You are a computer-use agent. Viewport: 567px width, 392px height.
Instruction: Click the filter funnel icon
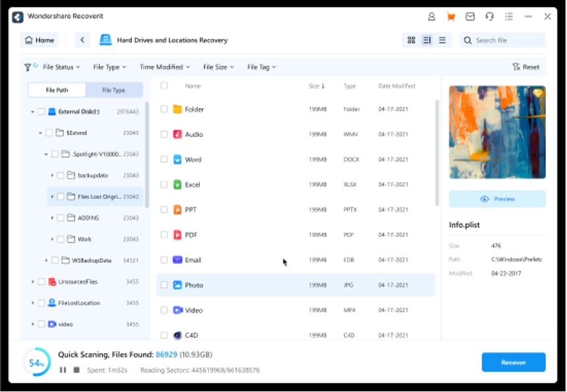[28, 67]
